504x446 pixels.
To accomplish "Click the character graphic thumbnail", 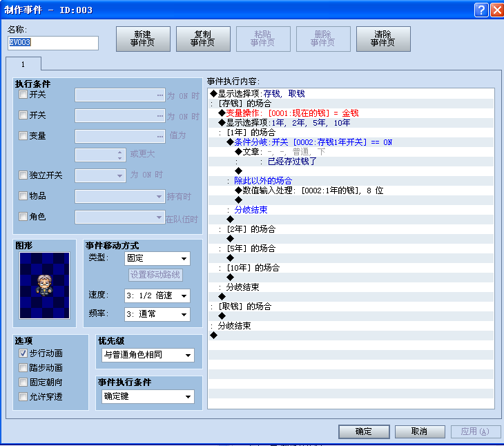I will click(x=44, y=285).
